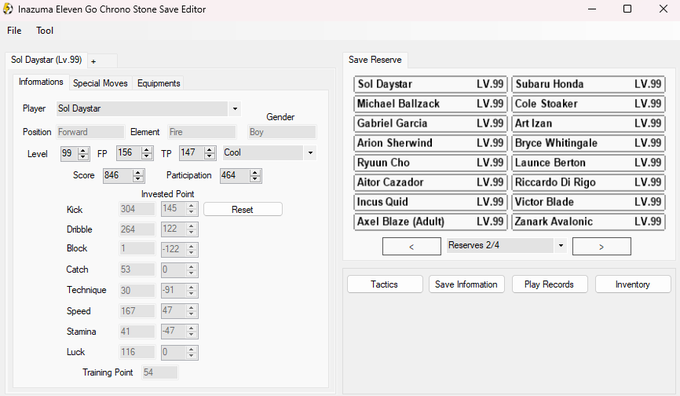The width and height of the screenshot is (680, 396).
Task: Select reserve player Bryce Whitingale
Action: click(x=588, y=143)
